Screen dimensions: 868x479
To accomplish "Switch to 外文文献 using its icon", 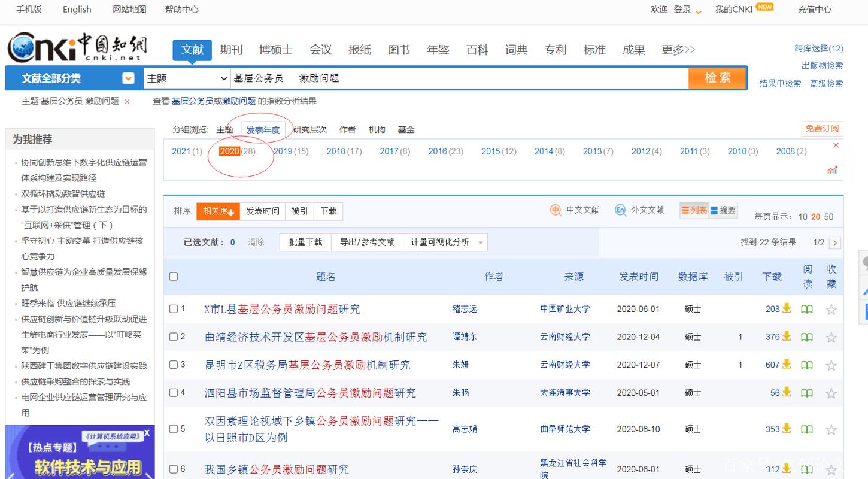I will (621, 210).
